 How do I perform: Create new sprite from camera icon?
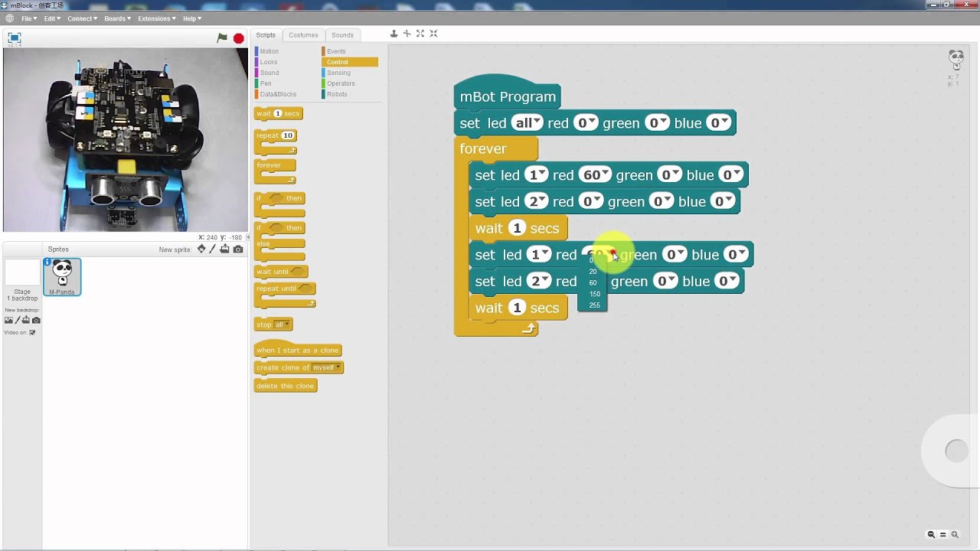pos(237,249)
